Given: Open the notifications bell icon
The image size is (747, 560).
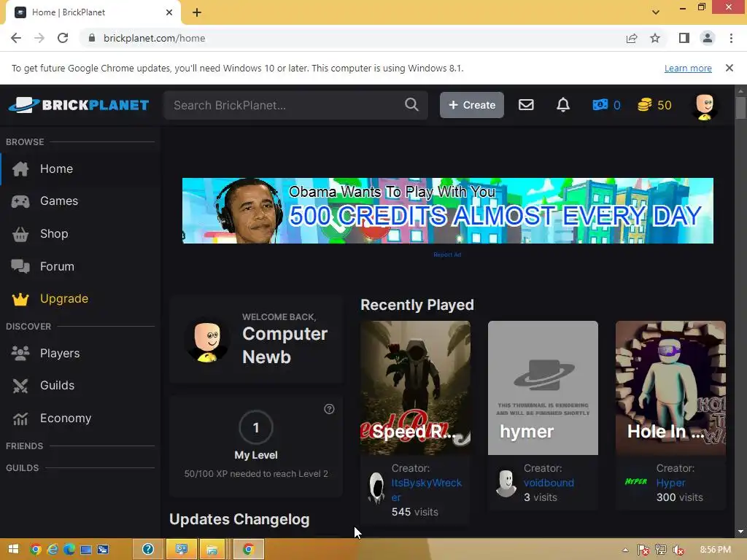Looking at the screenshot, I should [x=563, y=105].
